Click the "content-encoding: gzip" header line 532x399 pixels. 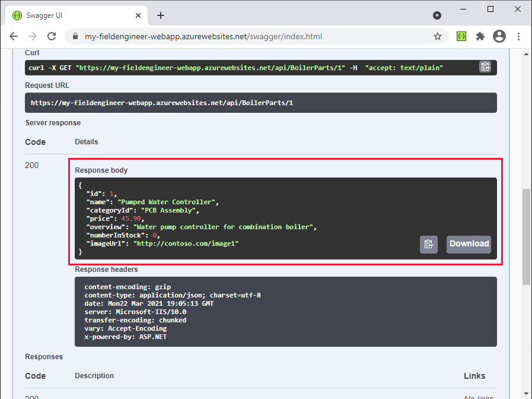click(128, 287)
